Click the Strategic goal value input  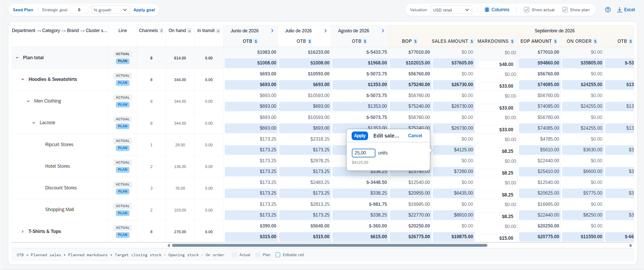(79, 10)
